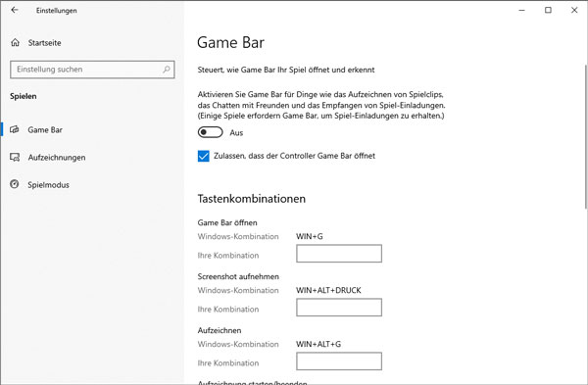588x385 pixels.
Task: Close the Einstellungen window
Action: pos(574,10)
